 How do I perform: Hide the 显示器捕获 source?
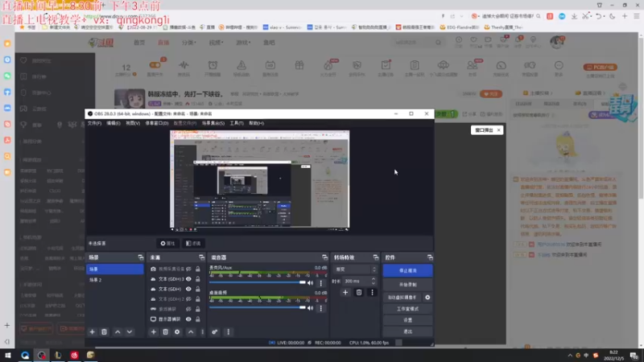[x=188, y=319]
